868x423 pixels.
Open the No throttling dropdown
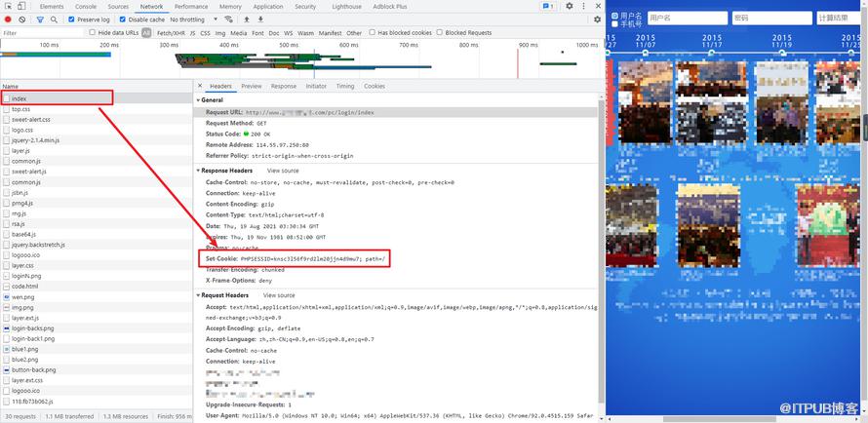point(194,19)
